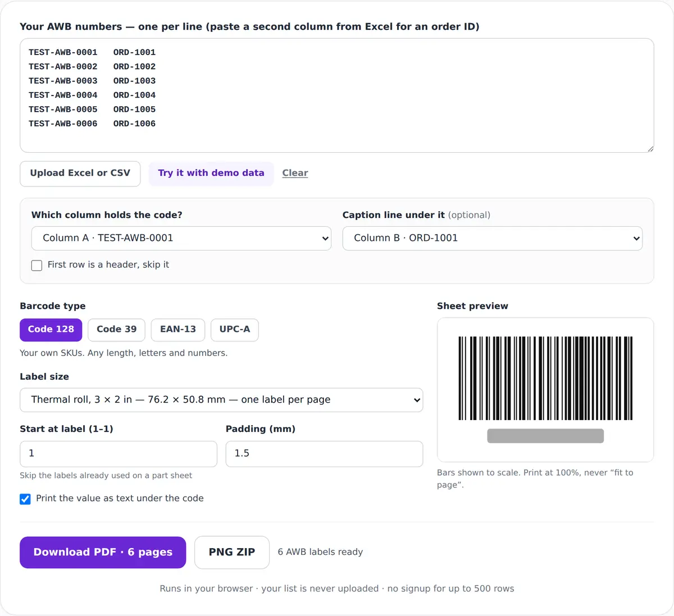Uncheck 'Print the value as text under the code'
Image resolution: width=674 pixels, height=616 pixels.
point(25,499)
